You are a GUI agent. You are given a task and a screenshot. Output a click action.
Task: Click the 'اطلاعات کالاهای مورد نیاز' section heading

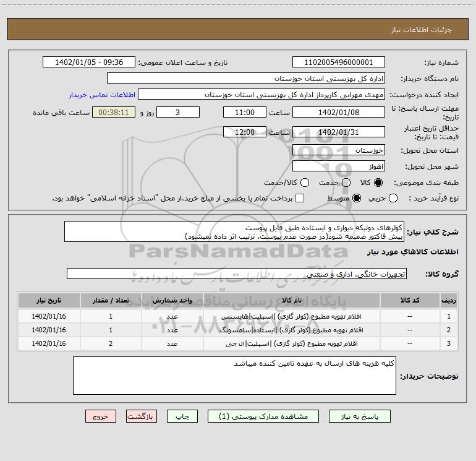(x=413, y=252)
